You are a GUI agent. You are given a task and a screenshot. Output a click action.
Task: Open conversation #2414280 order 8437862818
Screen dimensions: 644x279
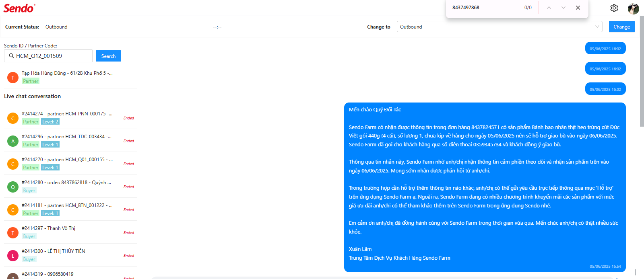coord(70,187)
